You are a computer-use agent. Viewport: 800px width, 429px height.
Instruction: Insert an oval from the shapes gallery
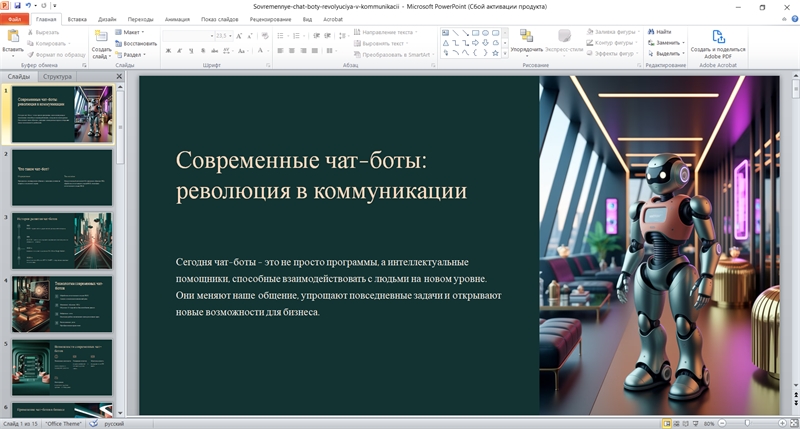[x=485, y=33]
